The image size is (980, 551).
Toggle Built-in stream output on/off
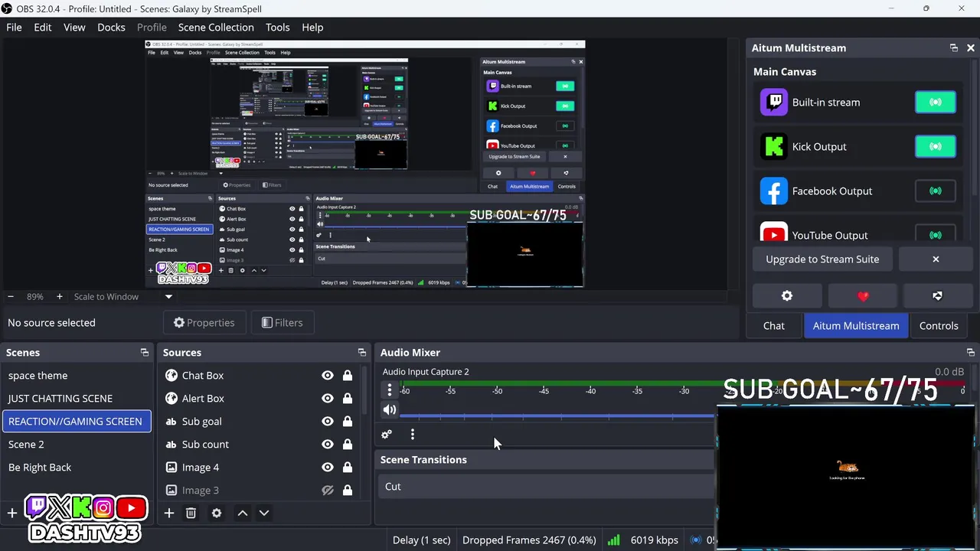(936, 102)
